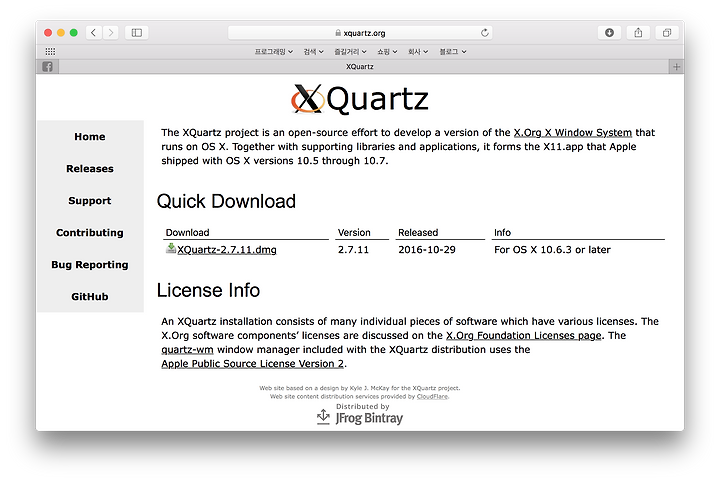The height and width of the screenshot is (482, 720).
Task: Add a new tab with plus button
Action: (676, 67)
